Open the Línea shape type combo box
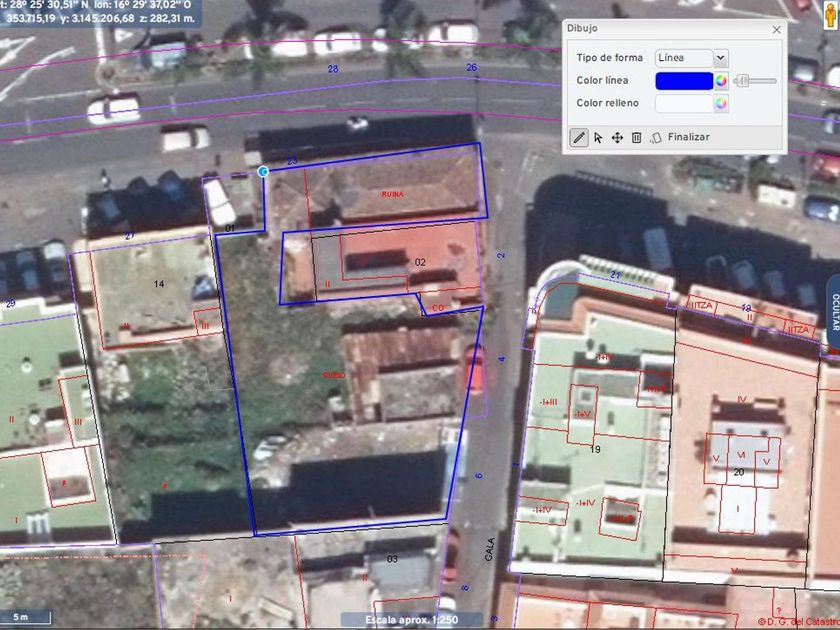The image size is (840, 630). pos(692,58)
